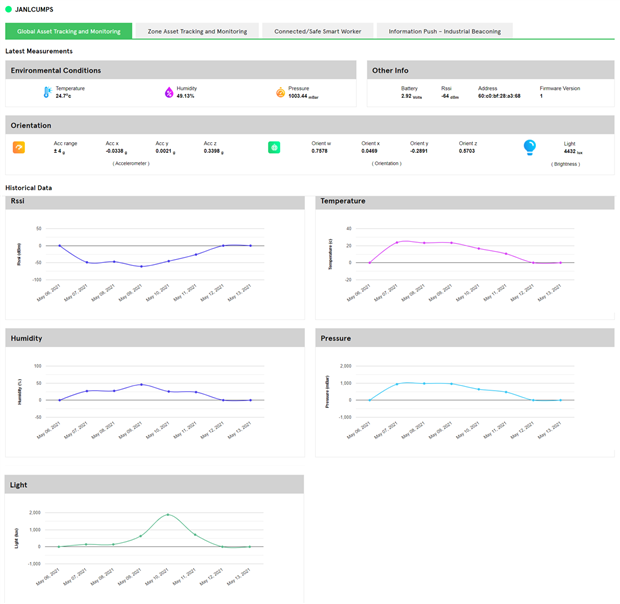
Task: Click the peak point on Light chart
Action: [x=168, y=515]
